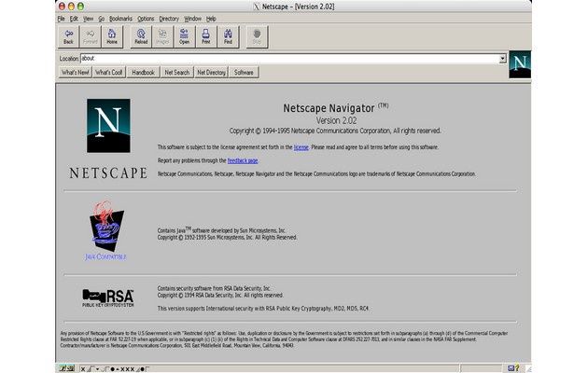The height and width of the screenshot is (373, 588).
Task: Open Find with the binoculars icon
Action: [x=228, y=36]
